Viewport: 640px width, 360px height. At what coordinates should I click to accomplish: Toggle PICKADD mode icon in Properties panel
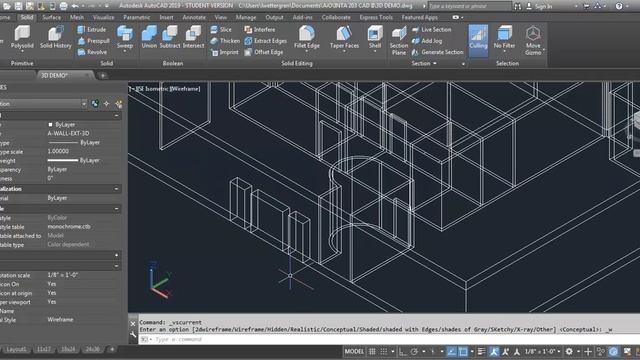(95, 104)
